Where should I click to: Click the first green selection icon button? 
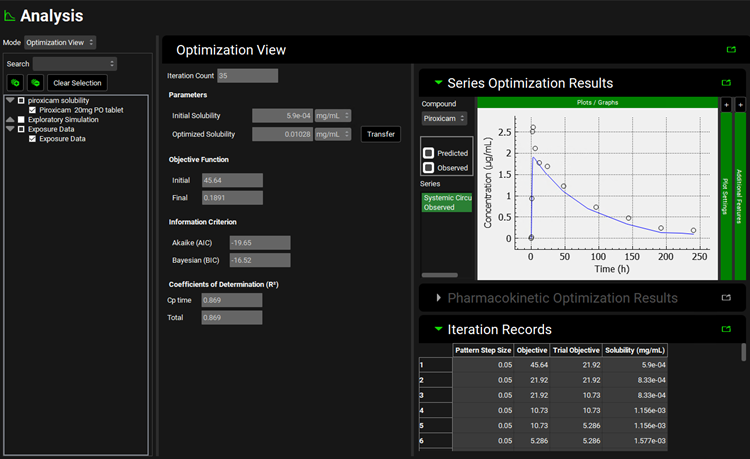point(14,82)
